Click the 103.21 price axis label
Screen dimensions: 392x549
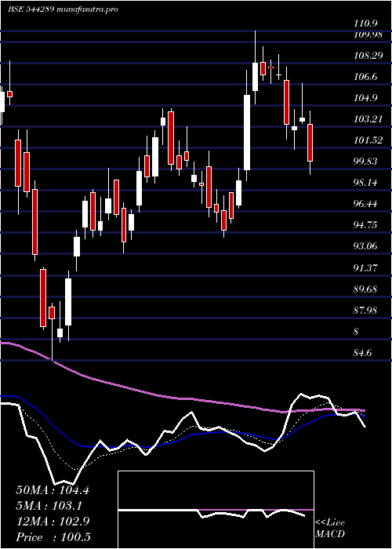tap(368, 119)
